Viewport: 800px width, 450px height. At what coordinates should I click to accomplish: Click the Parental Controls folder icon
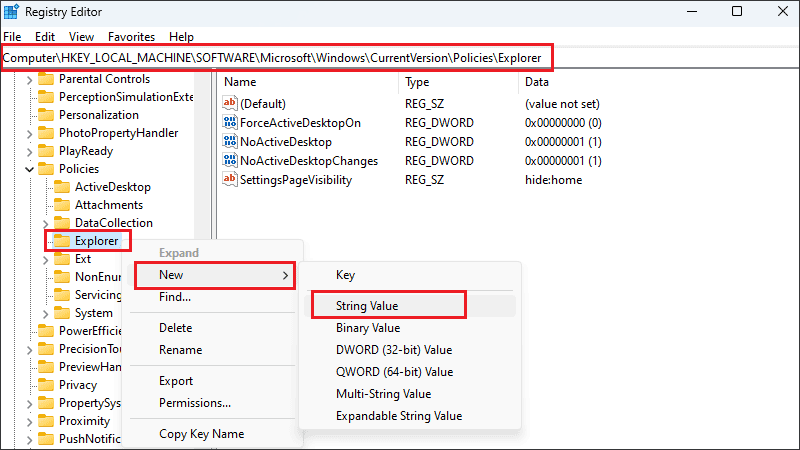pyautogui.click(x=46, y=79)
